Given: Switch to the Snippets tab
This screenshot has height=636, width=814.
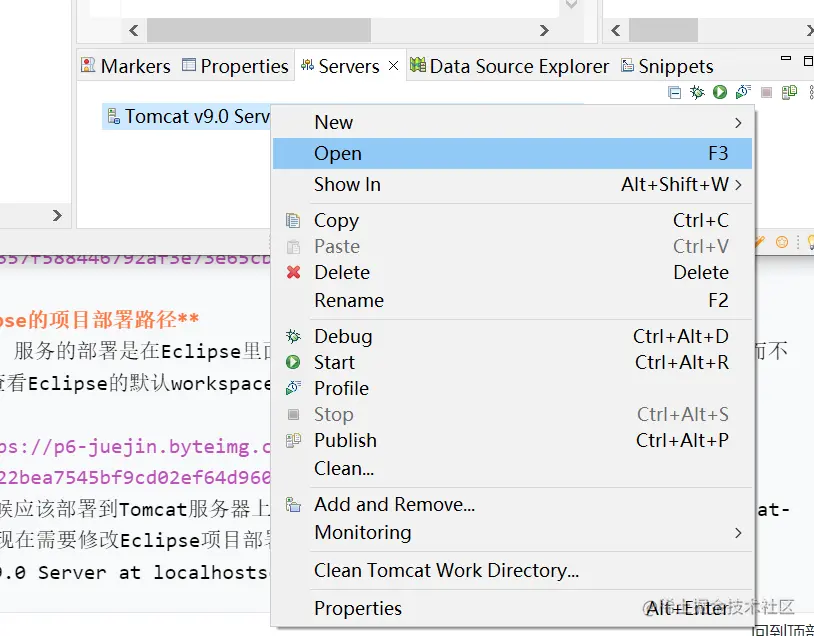Looking at the screenshot, I should click(675, 67).
